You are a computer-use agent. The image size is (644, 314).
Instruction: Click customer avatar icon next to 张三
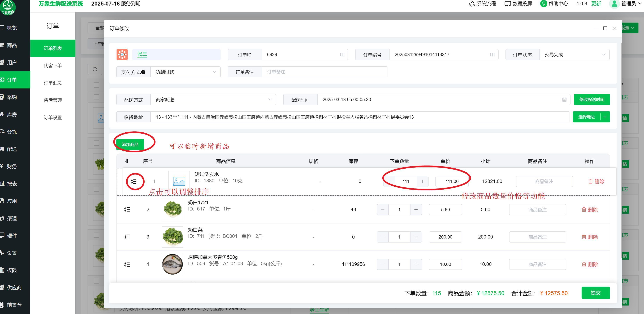122,54
